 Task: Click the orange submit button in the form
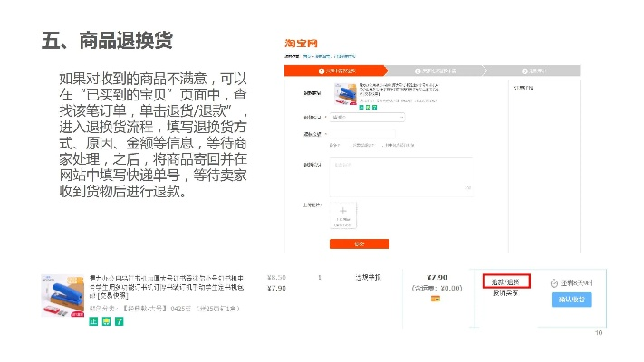[x=360, y=243]
